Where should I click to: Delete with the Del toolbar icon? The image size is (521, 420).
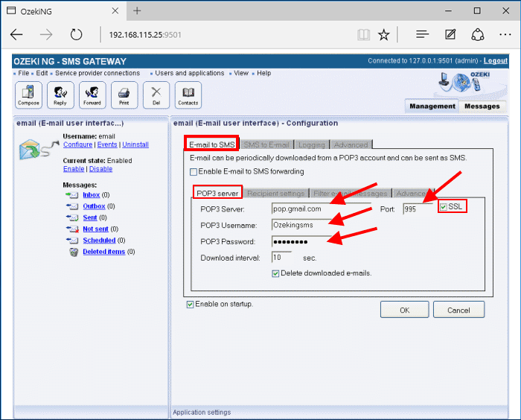tap(156, 95)
